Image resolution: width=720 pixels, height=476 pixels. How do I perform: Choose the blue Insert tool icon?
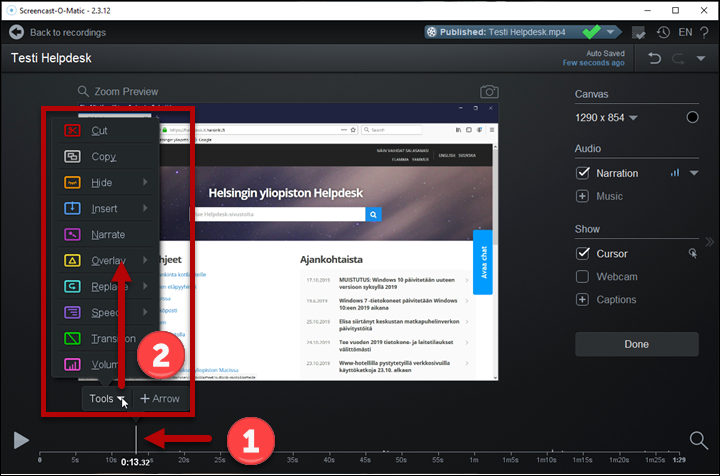[72, 208]
